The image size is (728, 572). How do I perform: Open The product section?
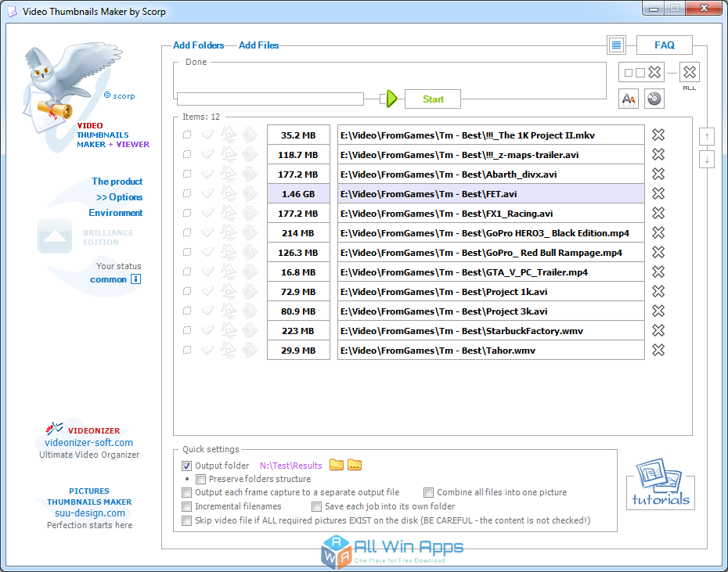[117, 182]
